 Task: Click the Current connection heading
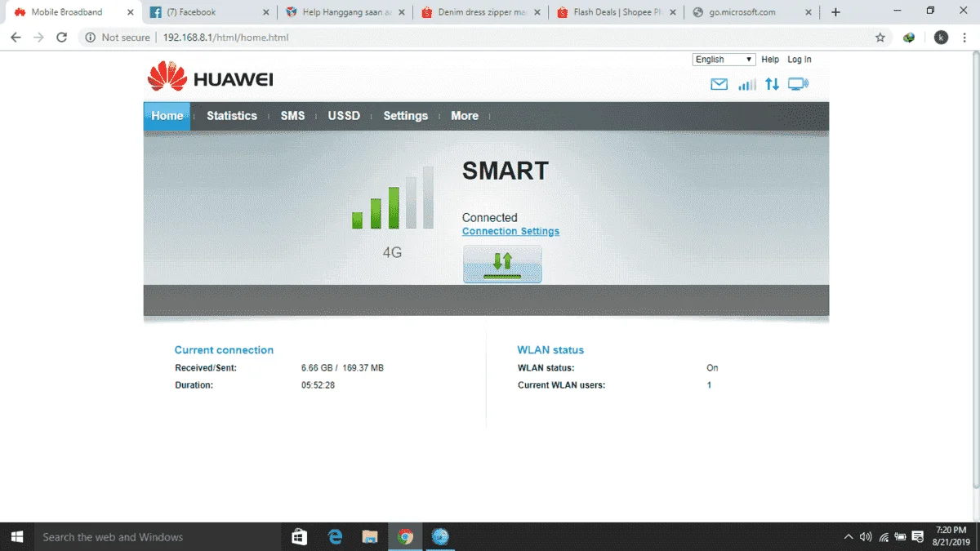click(x=224, y=350)
